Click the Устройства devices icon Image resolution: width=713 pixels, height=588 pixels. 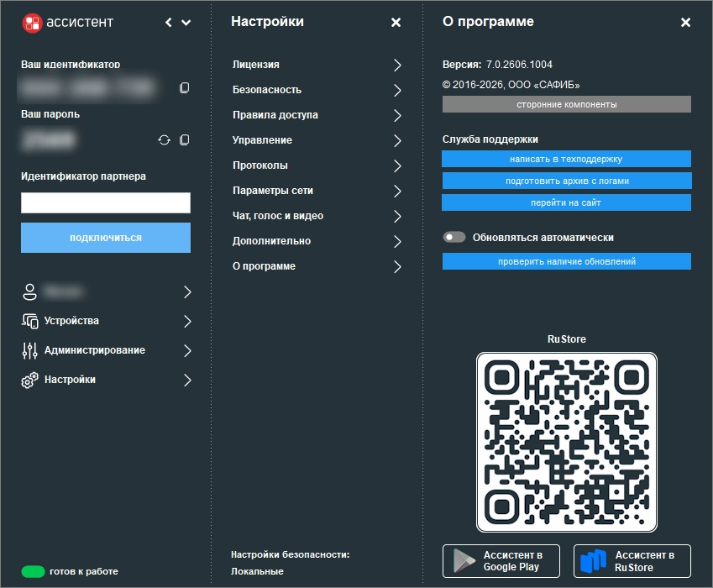pos(30,321)
